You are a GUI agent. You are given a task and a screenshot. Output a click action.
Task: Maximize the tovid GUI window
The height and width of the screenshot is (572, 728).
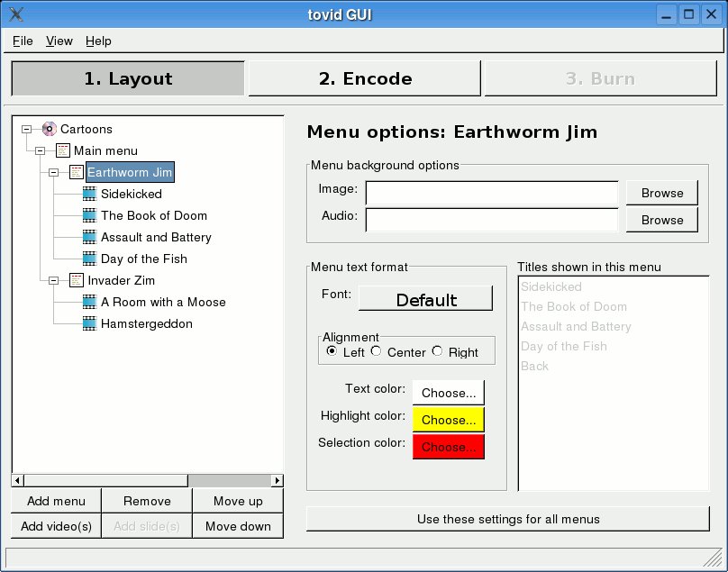coord(689,14)
